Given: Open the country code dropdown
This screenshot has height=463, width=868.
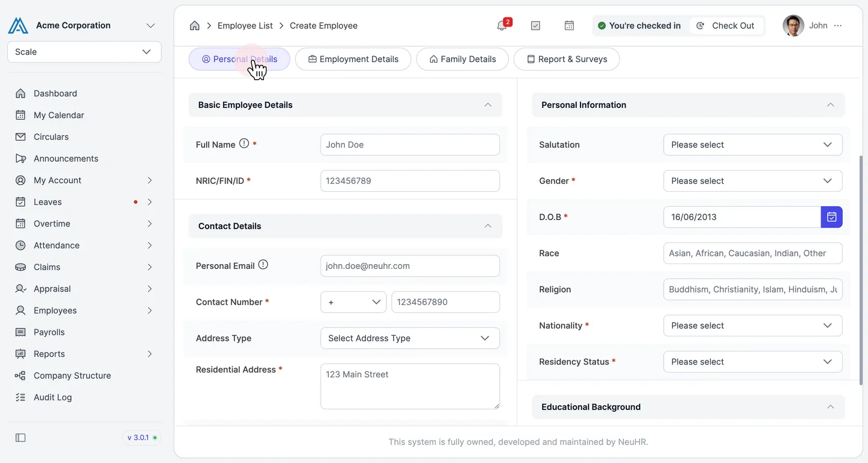Looking at the screenshot, I should click(x=353, y=302).
